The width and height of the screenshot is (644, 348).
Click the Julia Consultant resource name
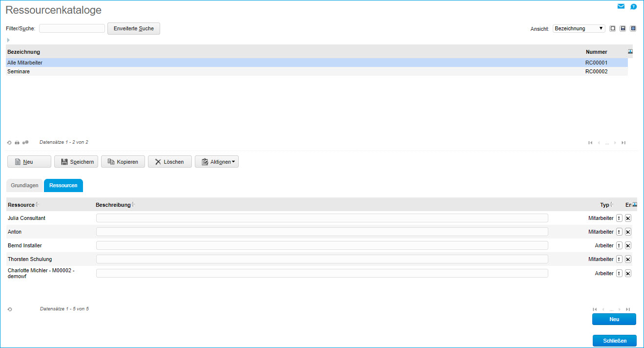tap(26, 218)
